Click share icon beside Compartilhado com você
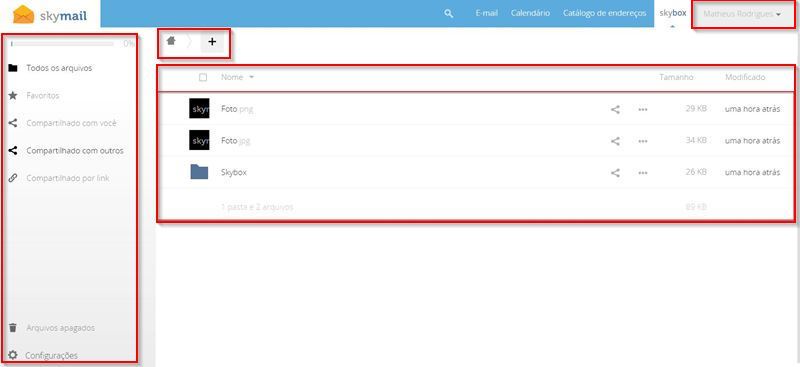Viewport: 800px width, 367px height. point(13,123)
